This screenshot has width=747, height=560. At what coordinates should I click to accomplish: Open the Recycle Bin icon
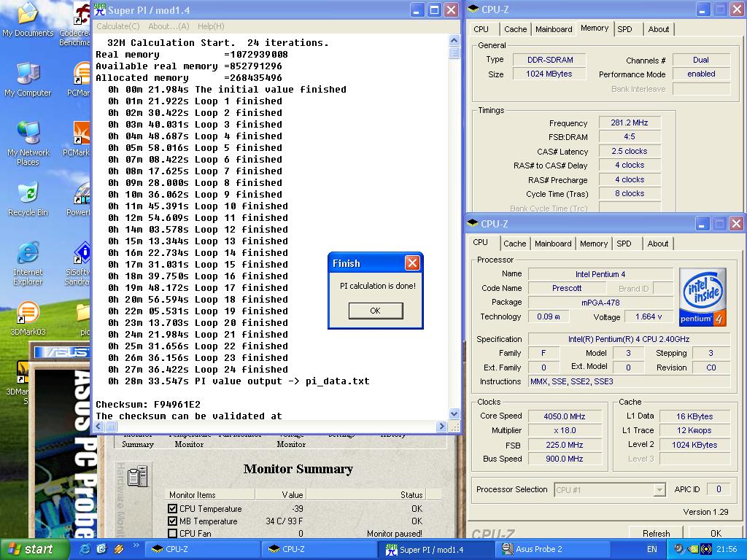pyautogui.click(x=28, y=198)
